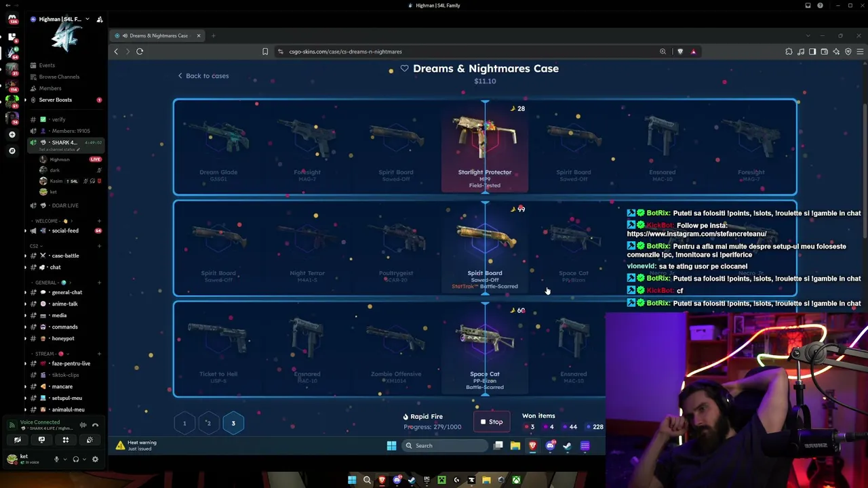
Task: Open the case-battle channel
Action: click(x=65, y=256)
